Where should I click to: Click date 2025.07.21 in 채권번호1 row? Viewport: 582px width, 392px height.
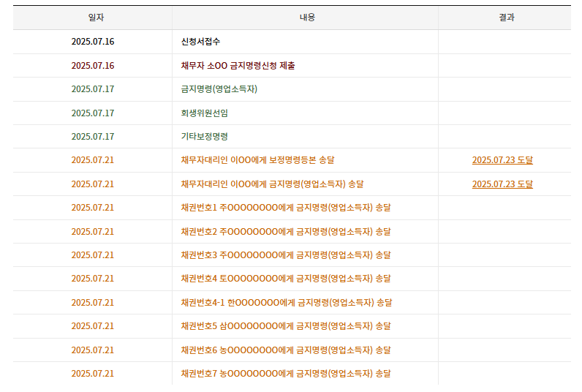(x=93, y=208)
